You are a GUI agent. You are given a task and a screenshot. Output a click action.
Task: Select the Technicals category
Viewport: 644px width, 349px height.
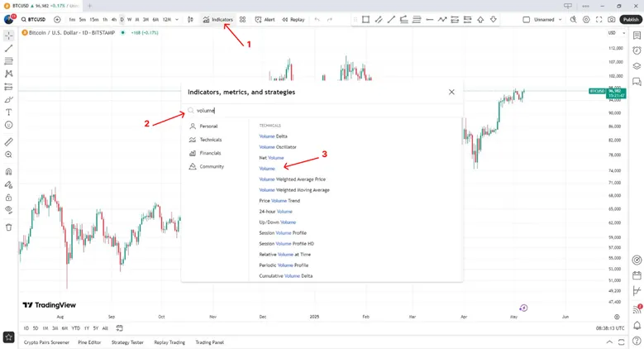[206, 140]
